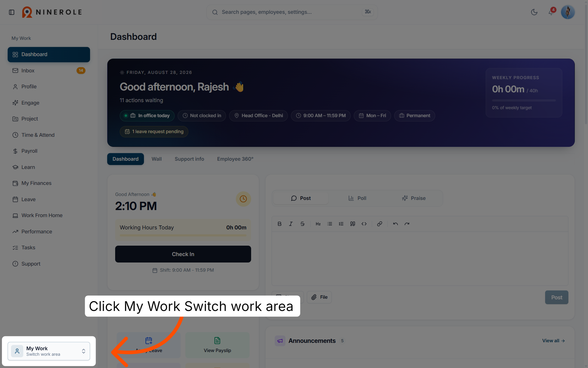
Task: Open View Payslip quick action
Action: click(217, 345)
